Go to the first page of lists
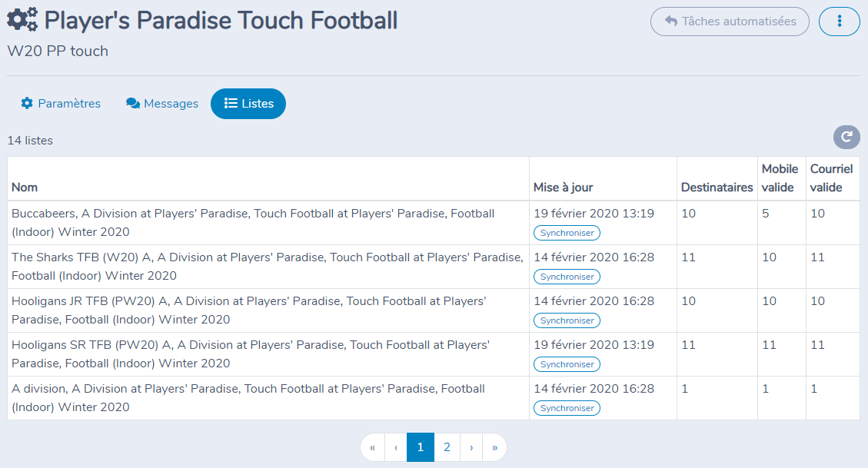The height and width of the screenshot is (468, 868). tap(373, 447)
